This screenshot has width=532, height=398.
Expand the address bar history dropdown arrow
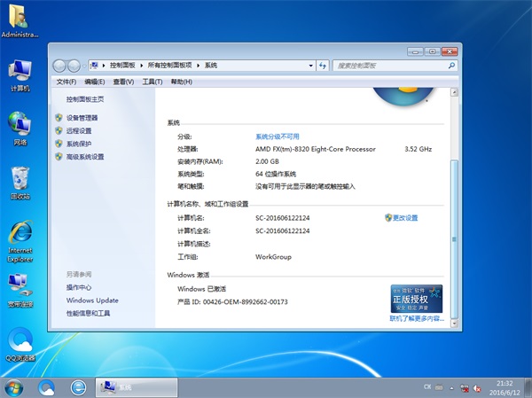312,66
